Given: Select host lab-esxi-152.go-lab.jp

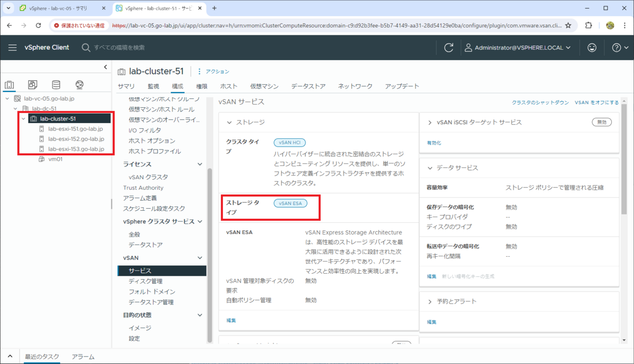Looking at the screenshot, I should [x=75, y=139].
